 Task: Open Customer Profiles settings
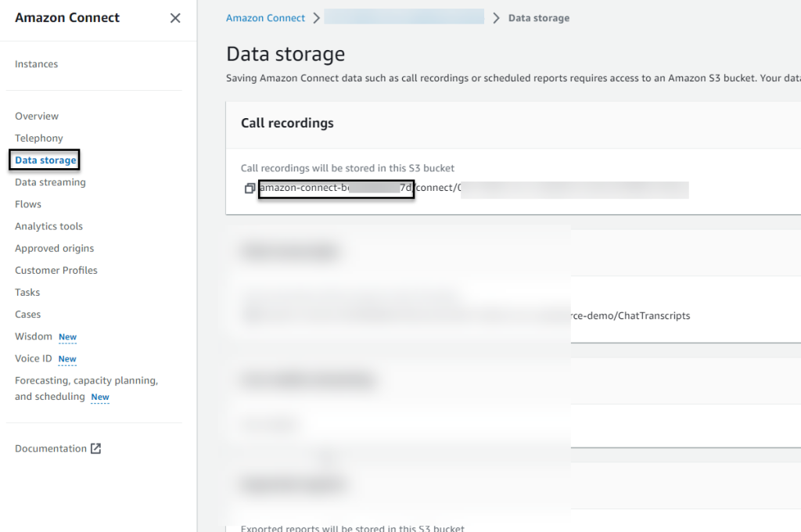56,270
